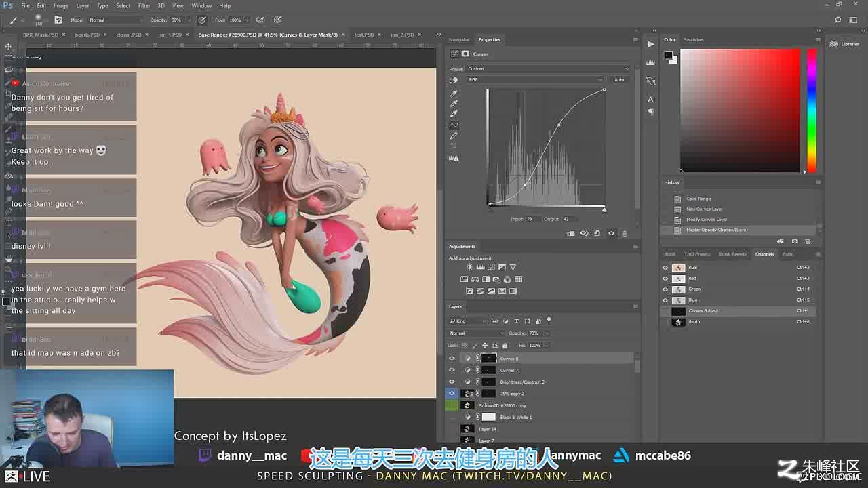Open the RGB channel dropdown in Curves
The width and height of the screenshot is (868, 488).
(536, 80)
